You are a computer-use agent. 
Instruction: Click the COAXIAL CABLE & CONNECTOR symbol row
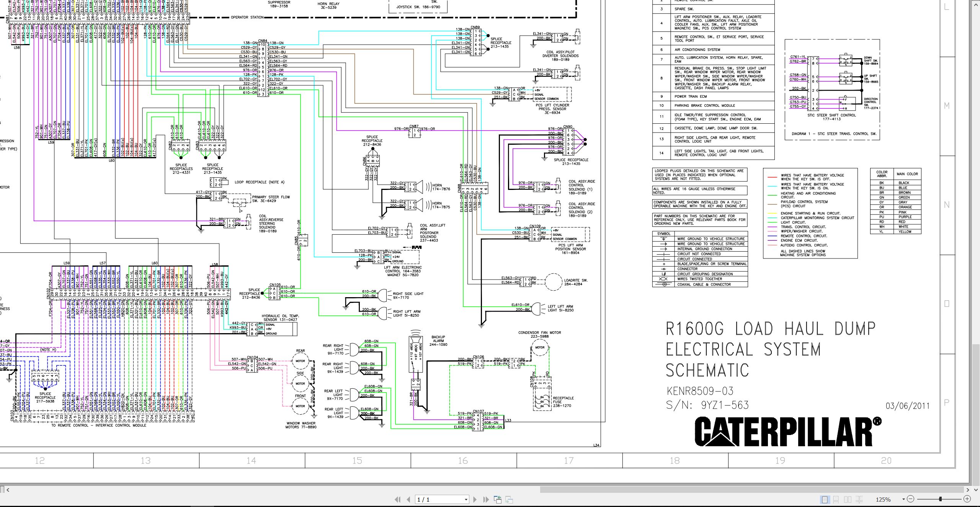point(700,285)
